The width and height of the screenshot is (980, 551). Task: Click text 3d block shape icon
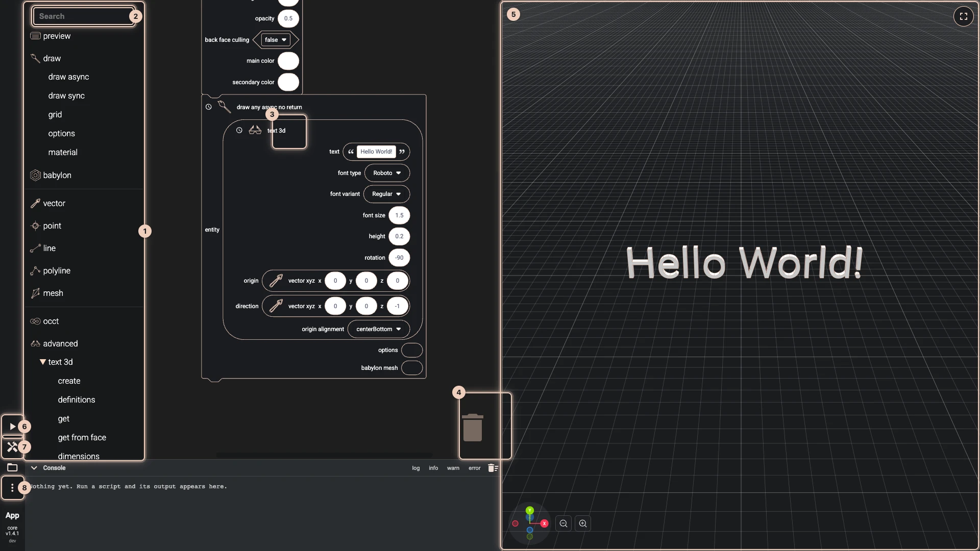click(x=255, y=131)
